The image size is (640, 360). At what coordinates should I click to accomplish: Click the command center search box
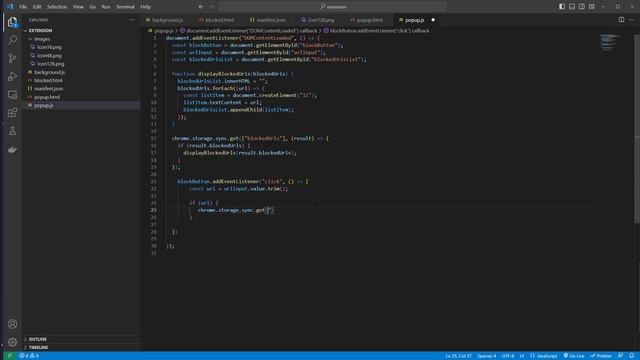click(333, 7)
